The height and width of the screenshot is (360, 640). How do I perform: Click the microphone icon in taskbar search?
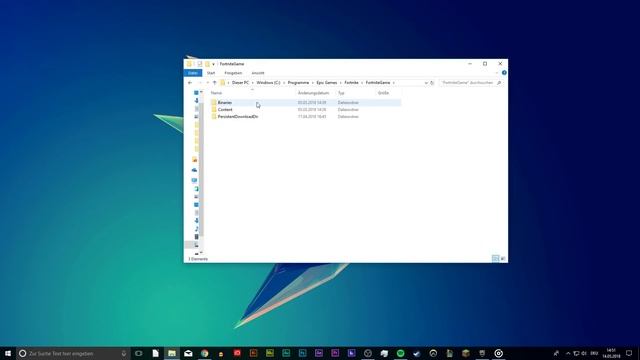point(124,353)
